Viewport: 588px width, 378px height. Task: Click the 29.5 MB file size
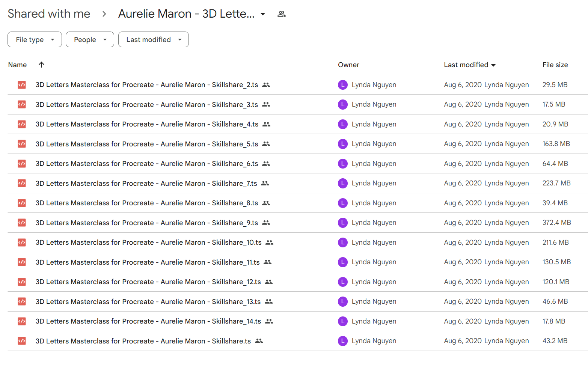[555, 85]
